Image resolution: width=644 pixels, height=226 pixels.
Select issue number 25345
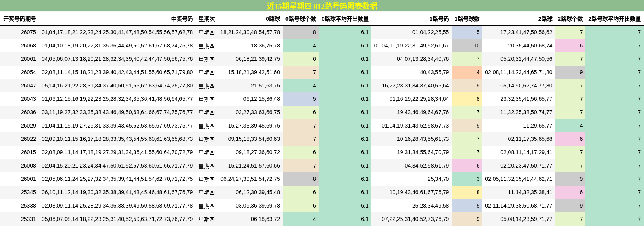pyautogui.click(x=28, y=192)
